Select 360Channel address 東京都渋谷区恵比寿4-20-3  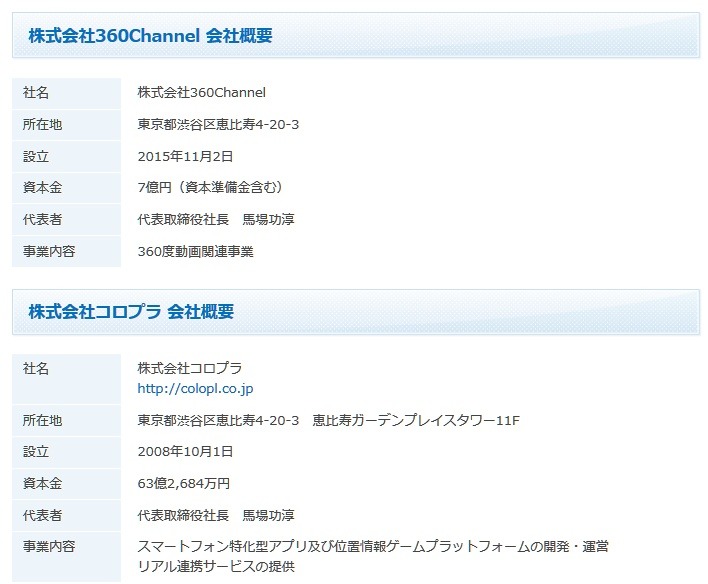218,124
